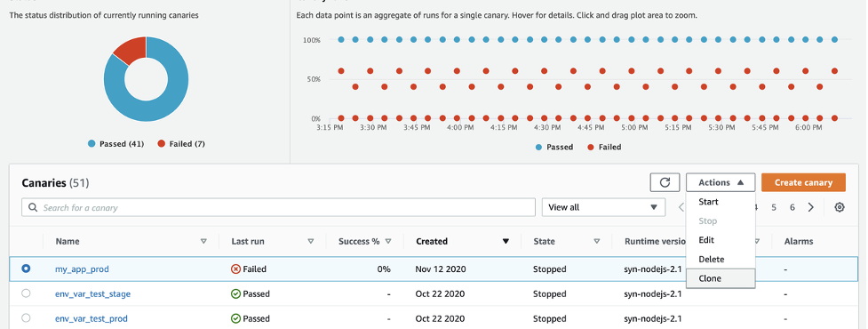Select the env_var_test_stage radio button

(x=26, y=293)
